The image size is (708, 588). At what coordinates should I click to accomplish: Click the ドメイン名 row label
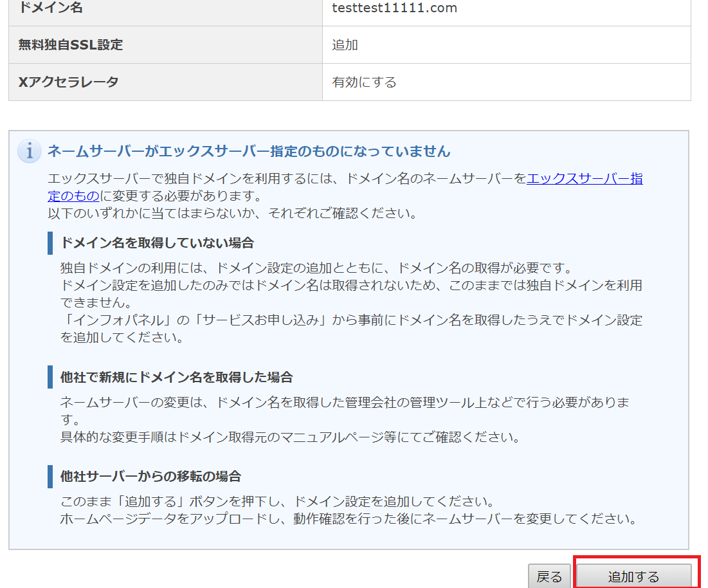tap(51, 8)
